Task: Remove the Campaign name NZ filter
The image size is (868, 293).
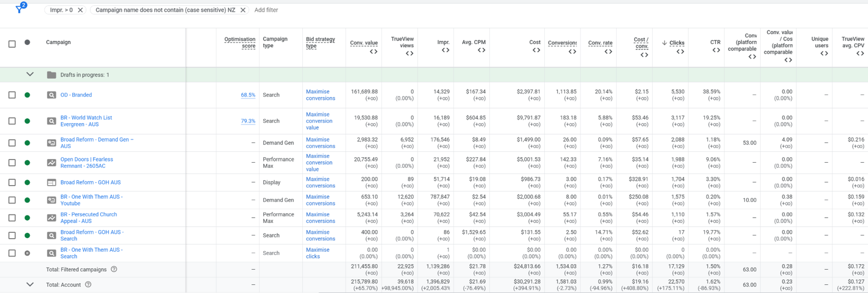Action: tap(243, 10)
